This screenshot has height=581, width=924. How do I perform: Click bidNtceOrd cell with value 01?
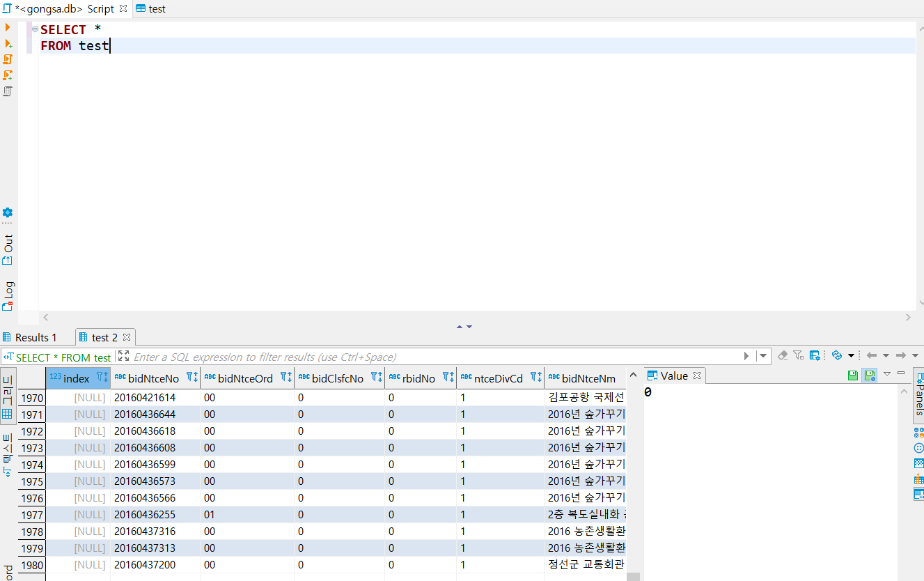pos(247,515)
